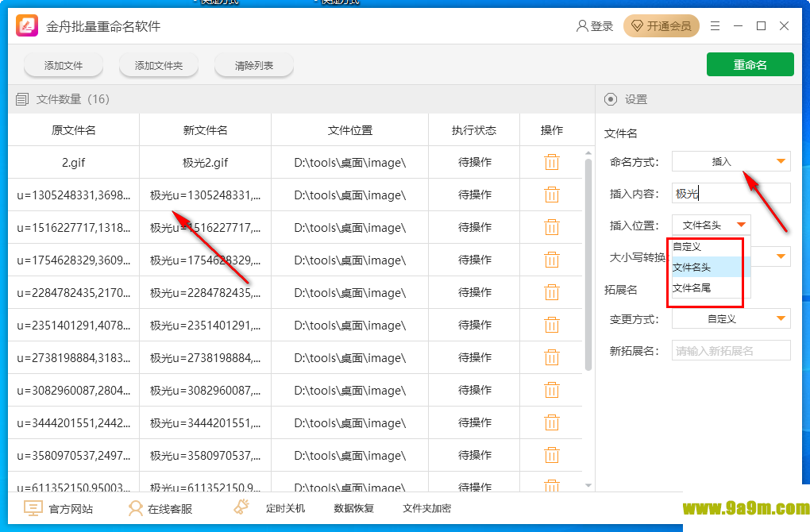Click the trash icon for the u=2351401291 row

click(552, 325)
